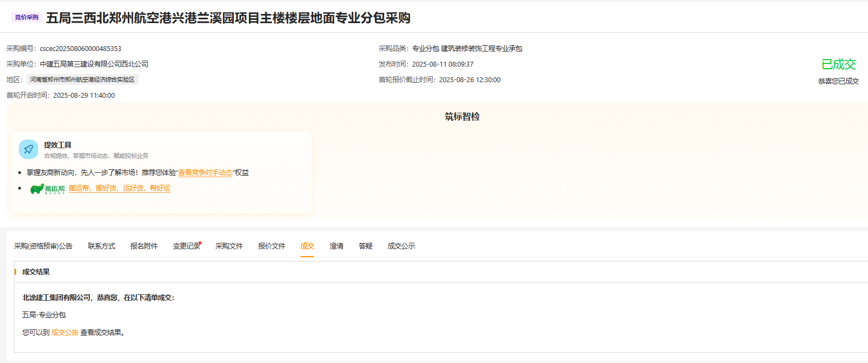This screenshot has height=363, width=868.
Task: Switch to the 联系方式 tab
Action: coord(102,246)
